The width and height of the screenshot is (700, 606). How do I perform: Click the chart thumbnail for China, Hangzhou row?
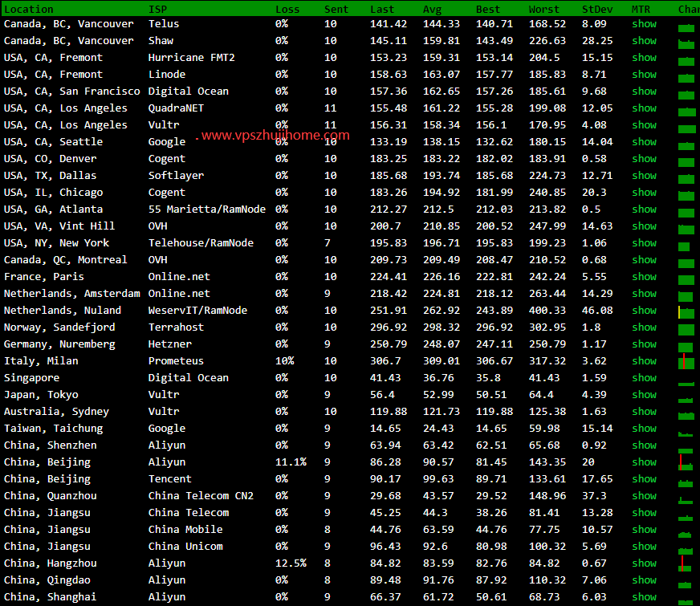[686, 563]
